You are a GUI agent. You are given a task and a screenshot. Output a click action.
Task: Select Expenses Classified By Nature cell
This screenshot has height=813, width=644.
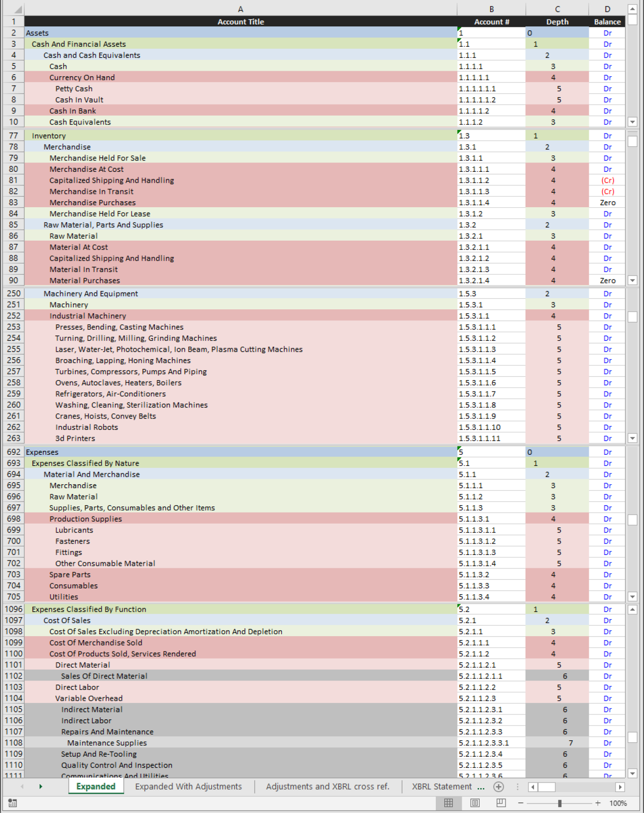(x=241, y=463)
